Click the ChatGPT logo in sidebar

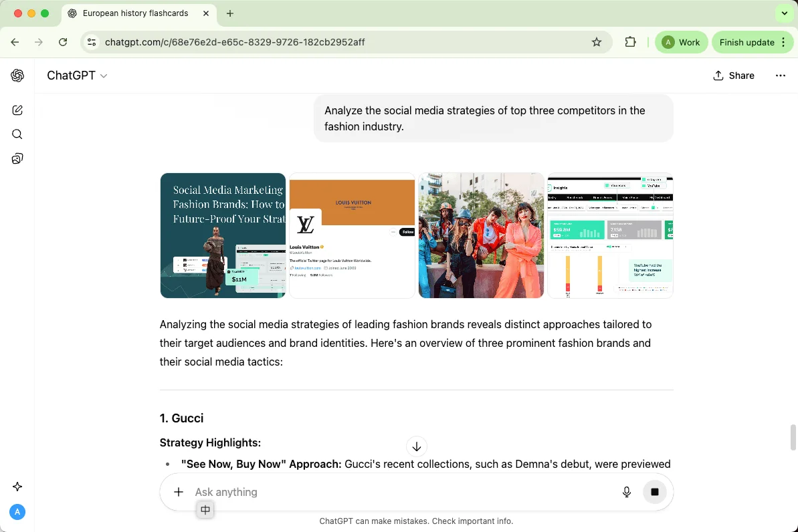pyautogui.click(x=17, y=76)
